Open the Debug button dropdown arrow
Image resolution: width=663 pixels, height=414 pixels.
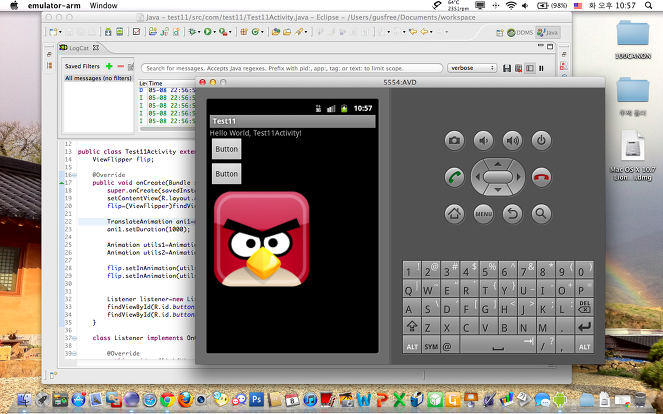[x=199, y=32]
